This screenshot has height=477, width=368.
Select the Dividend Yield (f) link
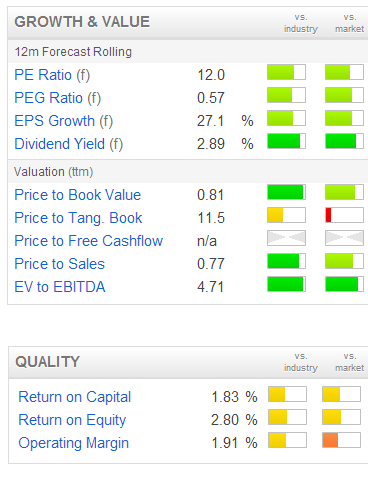69,144
